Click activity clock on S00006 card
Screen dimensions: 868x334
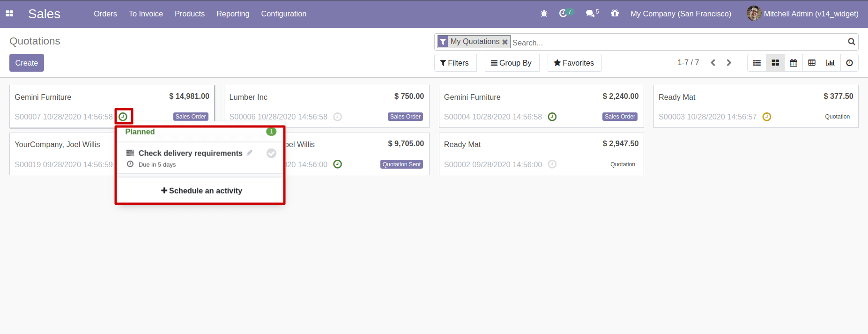[x=337, y=117]
